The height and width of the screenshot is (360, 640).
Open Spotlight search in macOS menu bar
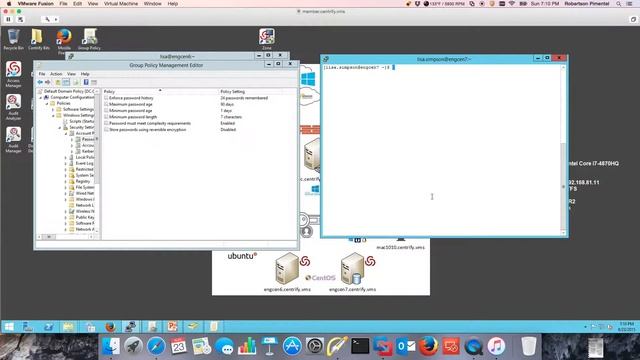pos(619,4)
